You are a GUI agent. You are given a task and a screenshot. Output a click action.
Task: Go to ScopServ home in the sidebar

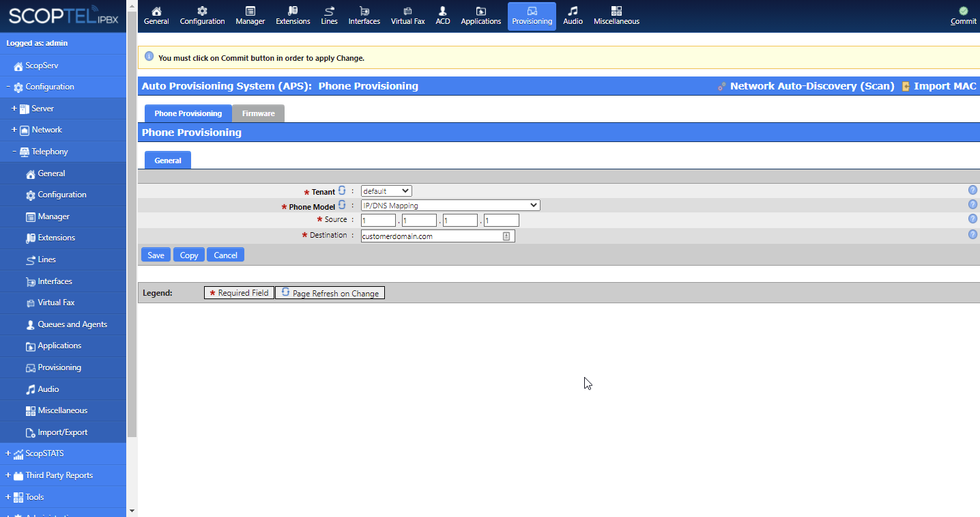(40, 66)
